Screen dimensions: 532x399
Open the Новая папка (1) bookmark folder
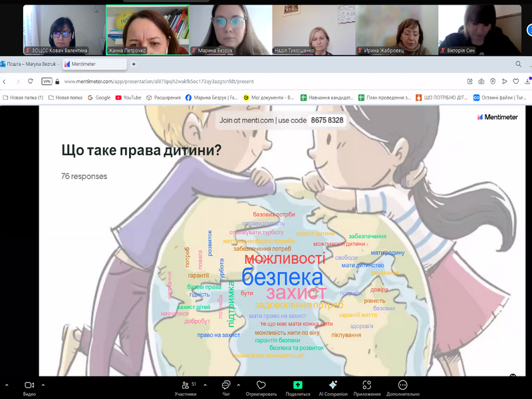pos(23,98)
